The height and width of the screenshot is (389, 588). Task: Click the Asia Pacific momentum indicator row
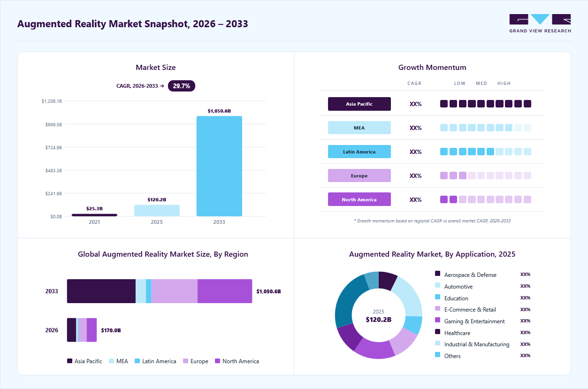[486, 104]
